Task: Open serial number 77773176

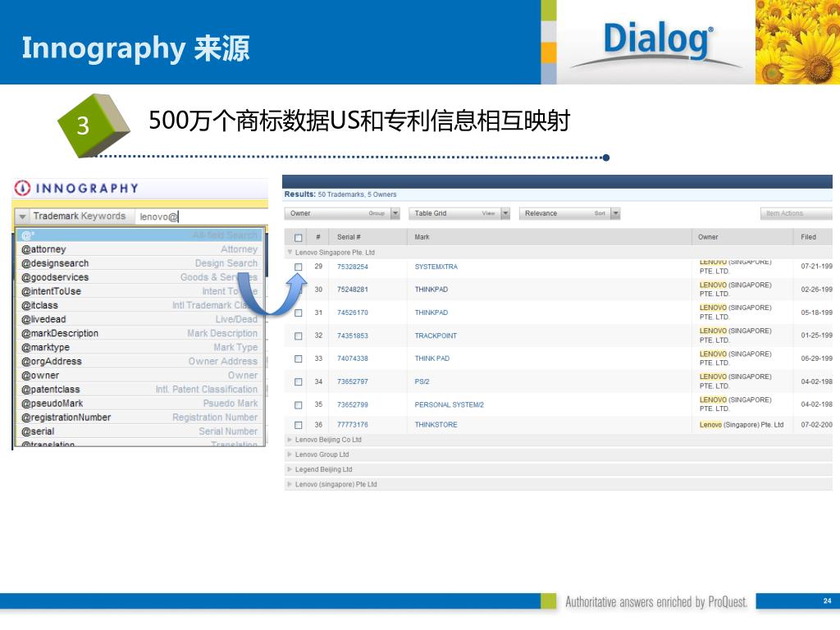Action: [x=353, y=425]
